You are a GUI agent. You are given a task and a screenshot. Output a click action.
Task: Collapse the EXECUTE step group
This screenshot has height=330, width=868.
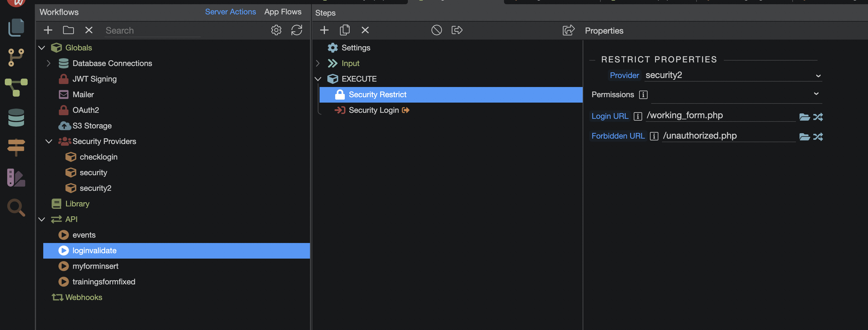318,79
